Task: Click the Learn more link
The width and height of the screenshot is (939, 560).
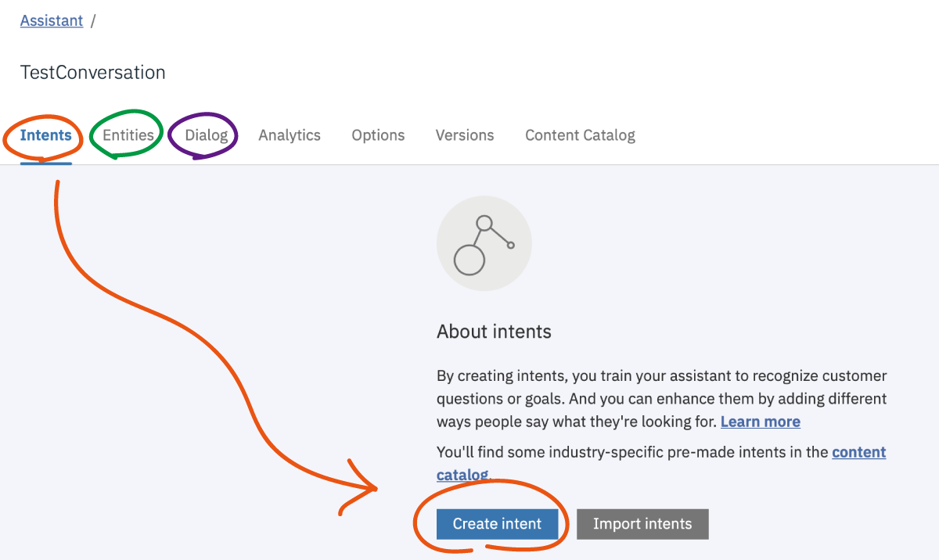Action: (x=760, y=422)
